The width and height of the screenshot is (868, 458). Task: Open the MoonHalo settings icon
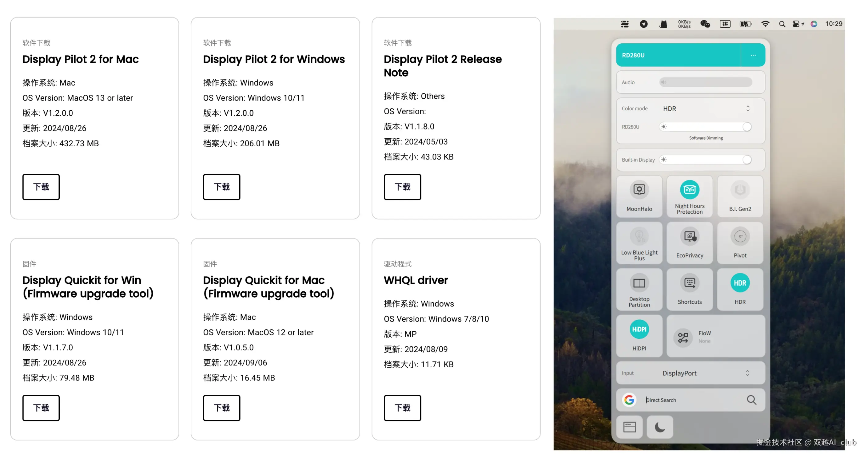[639, 190]
